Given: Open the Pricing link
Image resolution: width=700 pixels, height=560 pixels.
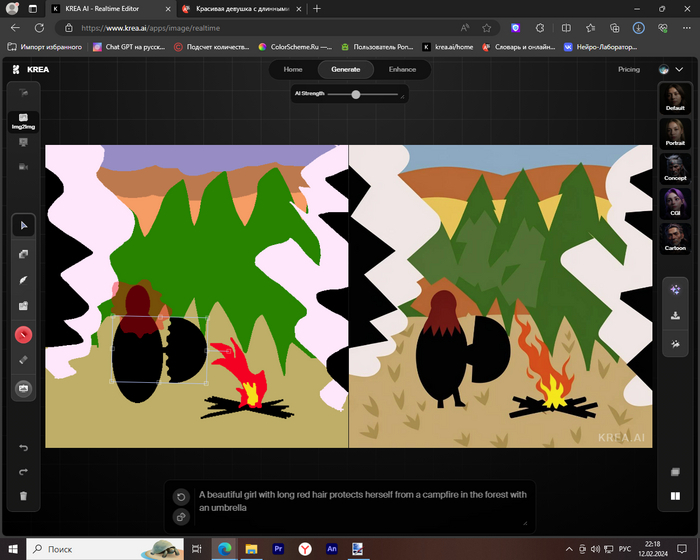Looking at the screenshot, I should click(x=629, y=70).
